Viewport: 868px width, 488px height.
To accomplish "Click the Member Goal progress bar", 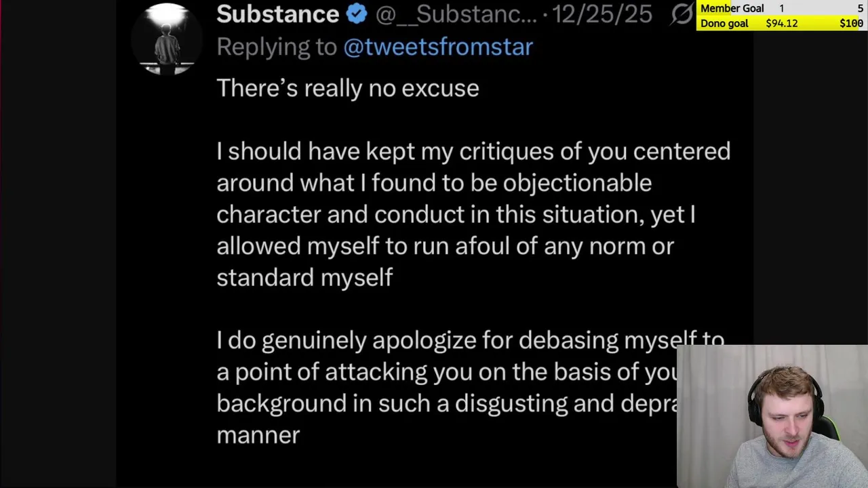I will (781, 8).
